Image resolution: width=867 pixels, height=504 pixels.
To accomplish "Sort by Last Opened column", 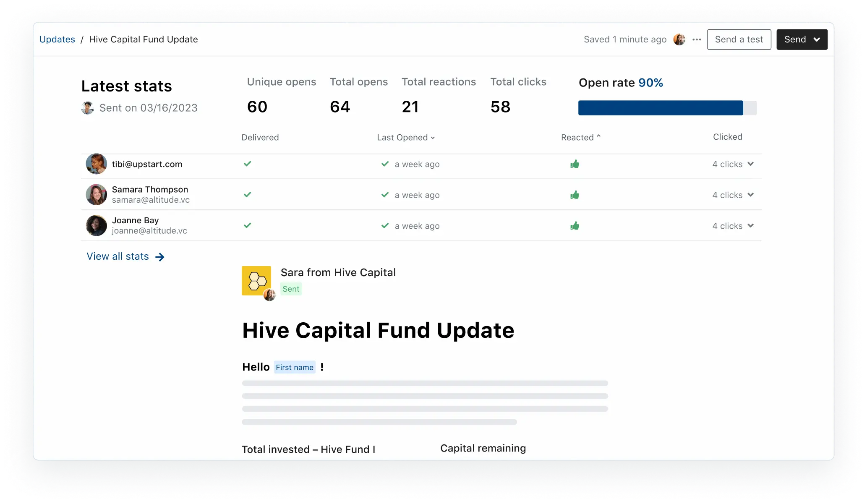I will tap(406, 138).
